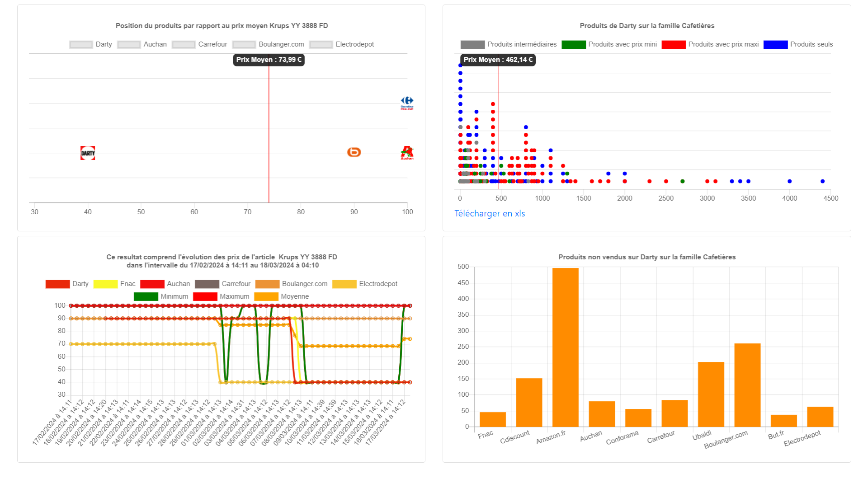Toggle Auchan legend in position chart
Viewport: 868px width, 488px height.
pos(142,44)
